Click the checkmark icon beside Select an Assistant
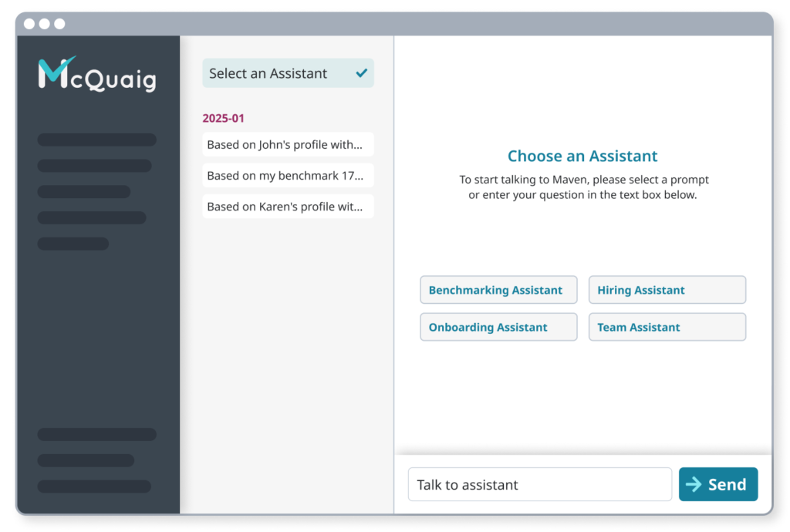The width and height of the screenshot is (790, 532). [x=361, y=73]
